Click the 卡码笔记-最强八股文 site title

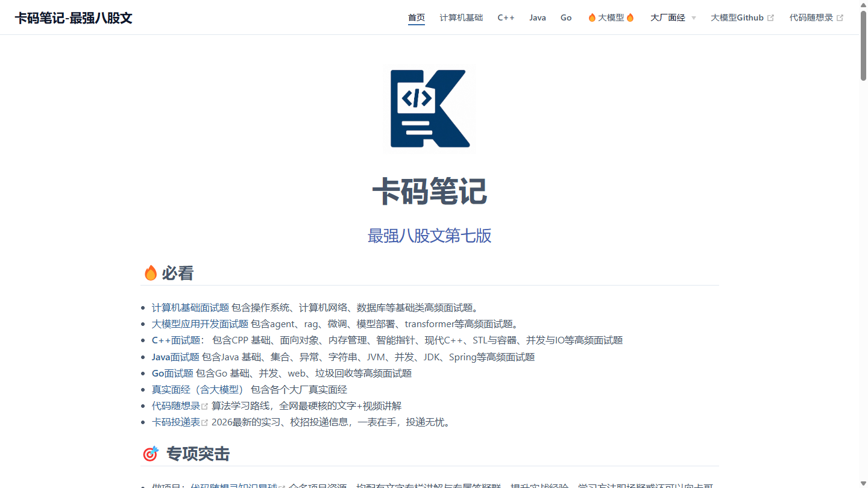(x=74, y=17)
